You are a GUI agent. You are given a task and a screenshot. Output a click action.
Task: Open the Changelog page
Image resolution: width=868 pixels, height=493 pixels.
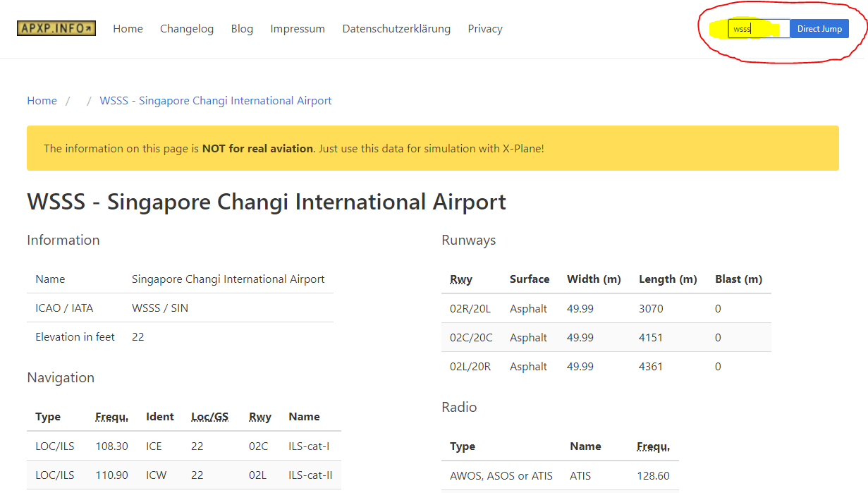tap(187, 29)
